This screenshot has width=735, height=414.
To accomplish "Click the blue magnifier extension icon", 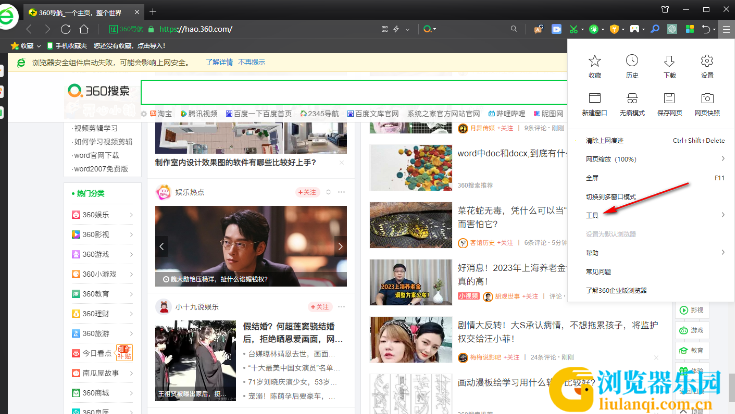I will [654, 29].
